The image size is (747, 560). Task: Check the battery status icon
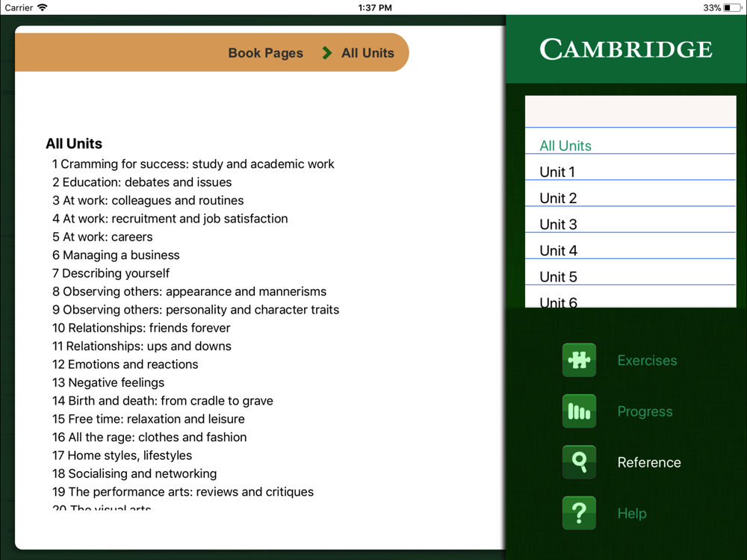[x=733, y=7]
